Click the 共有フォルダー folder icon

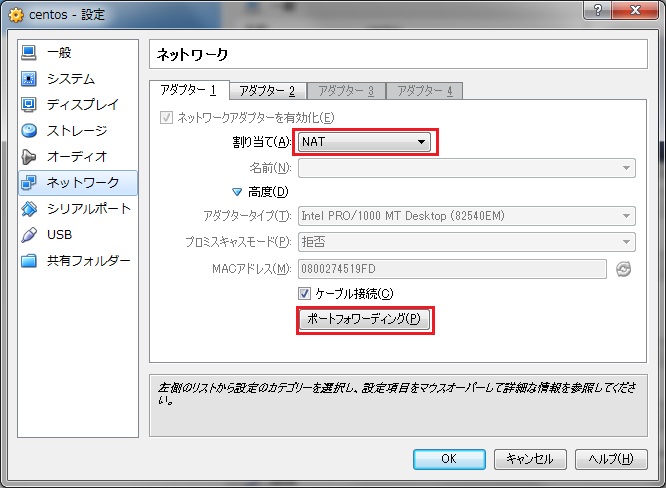pos(29,260)
